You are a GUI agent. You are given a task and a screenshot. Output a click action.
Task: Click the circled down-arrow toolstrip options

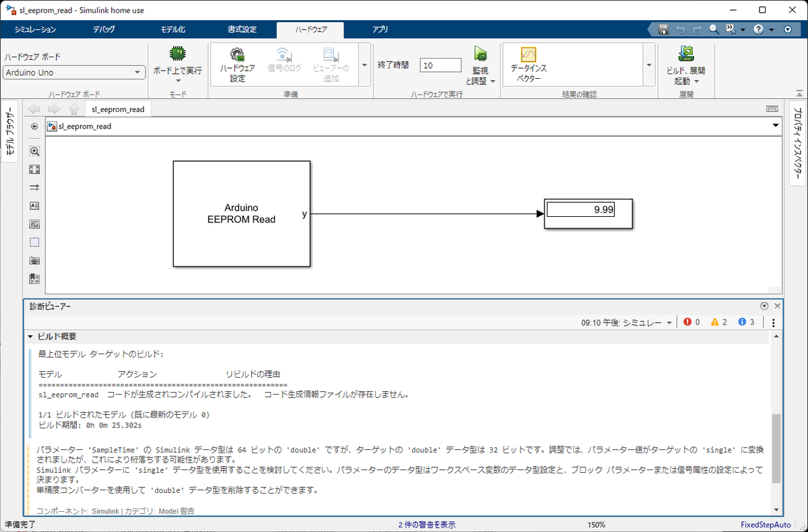point(788,30)
